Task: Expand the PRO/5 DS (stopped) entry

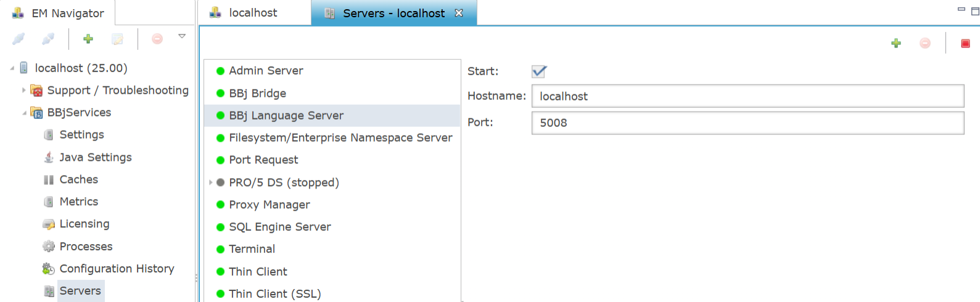Action: [x=210, y=182]
